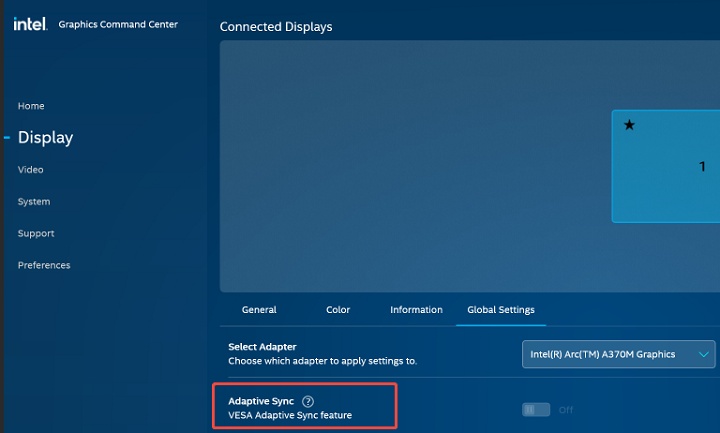Switch to the Color tab

[x=338, y=309]
